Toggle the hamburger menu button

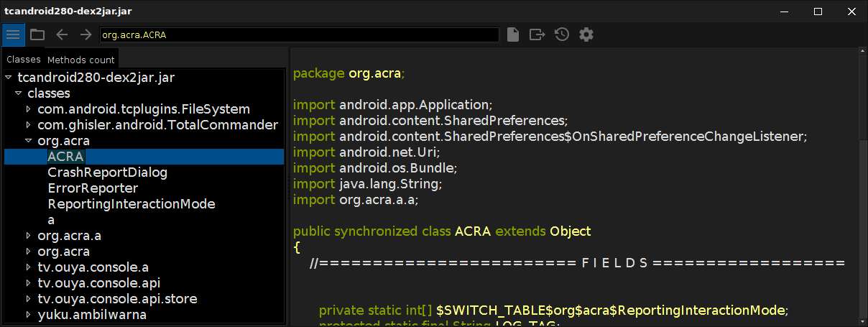coord(13,34)
